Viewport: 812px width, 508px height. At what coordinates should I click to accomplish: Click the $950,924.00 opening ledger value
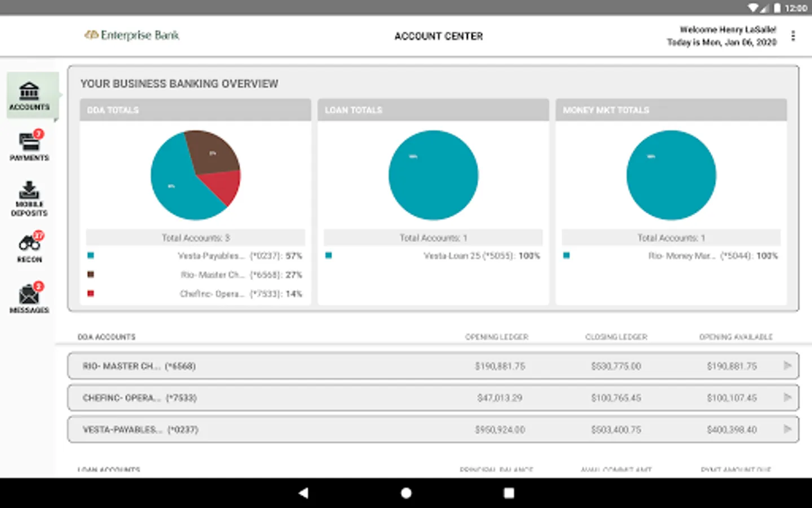coord(500,430)
